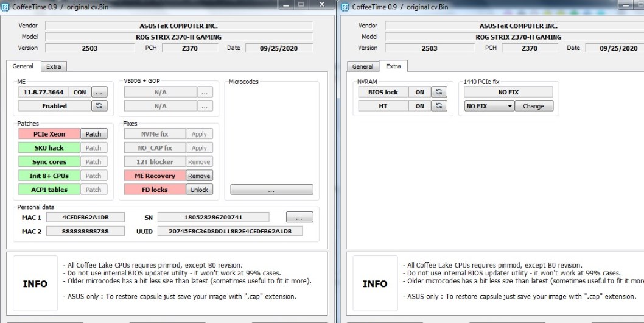The image size is (644, 323).
Task: Click FD locks red status label
Action: click(155, 190)
